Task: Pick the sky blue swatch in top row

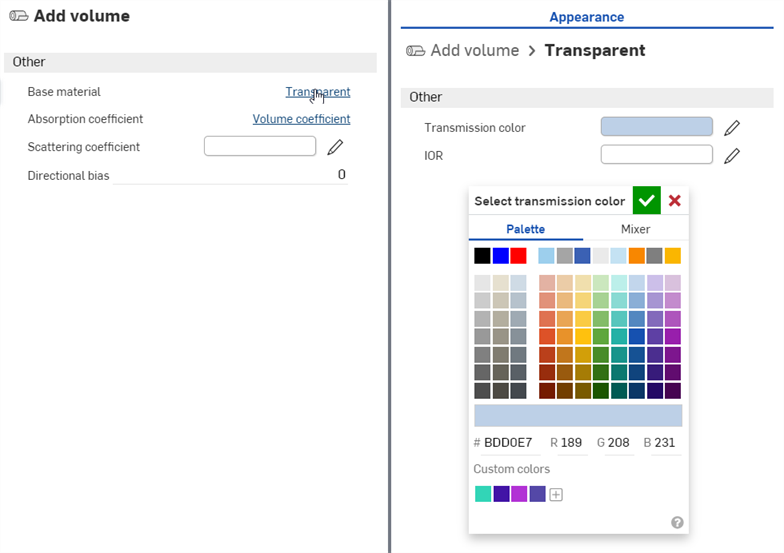Action: 546,256
